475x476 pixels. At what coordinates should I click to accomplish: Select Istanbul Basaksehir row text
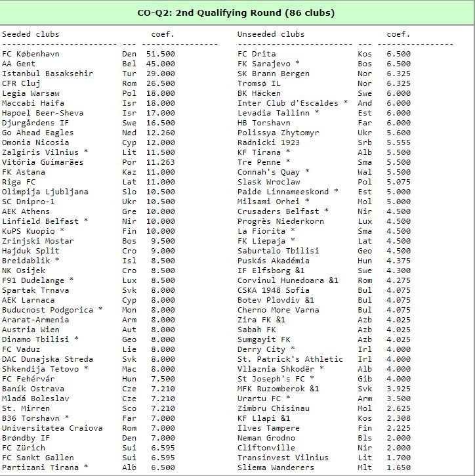click(47, 74)
